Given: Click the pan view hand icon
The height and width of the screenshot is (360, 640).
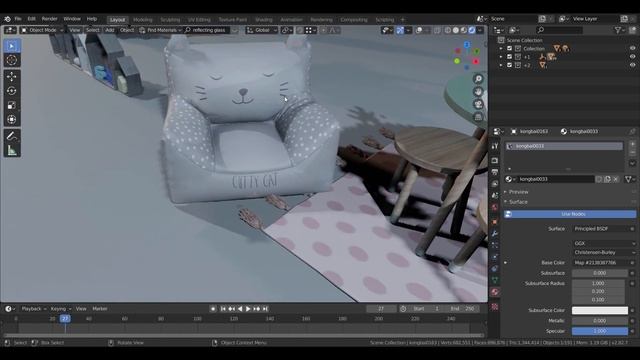Looking at the screenshot, I should tap(478, 92).
